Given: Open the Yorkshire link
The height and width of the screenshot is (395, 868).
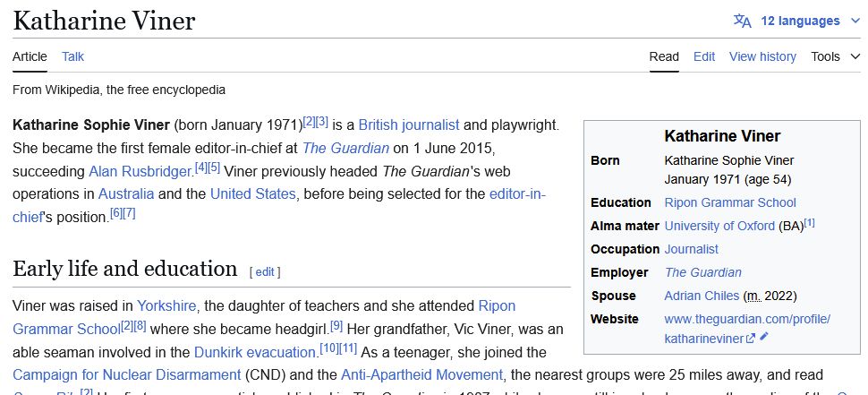Looking at the screenshot, I should click(166, 305).
